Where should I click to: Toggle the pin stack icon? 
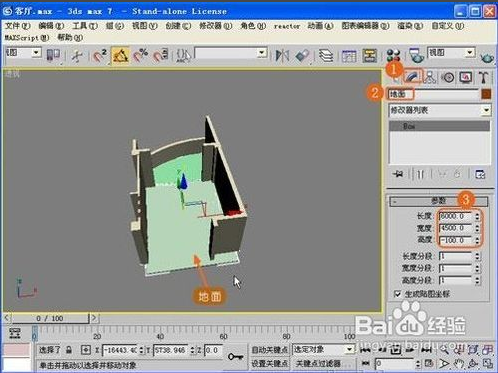[x=398, y=174]
